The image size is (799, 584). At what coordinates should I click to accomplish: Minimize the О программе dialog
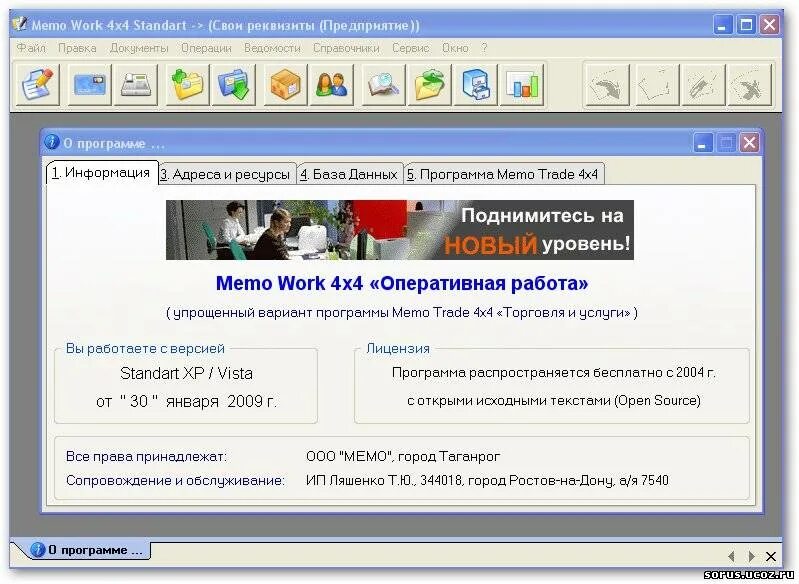tap(703, 143)
